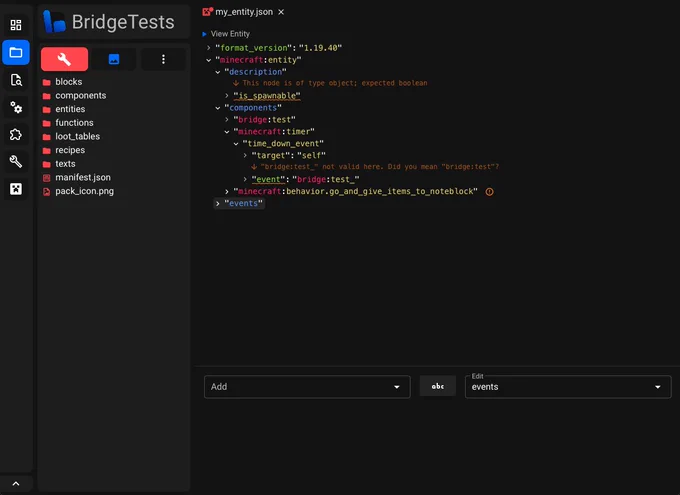Click the View Entity play arrow
Viewport: 680px width, 495px height.
204,34
